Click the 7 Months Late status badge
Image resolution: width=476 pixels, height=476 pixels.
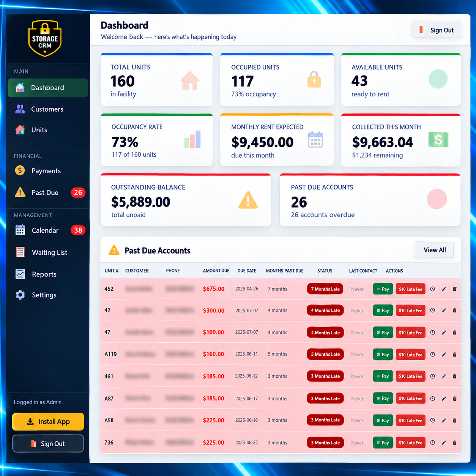click(325, 289)
